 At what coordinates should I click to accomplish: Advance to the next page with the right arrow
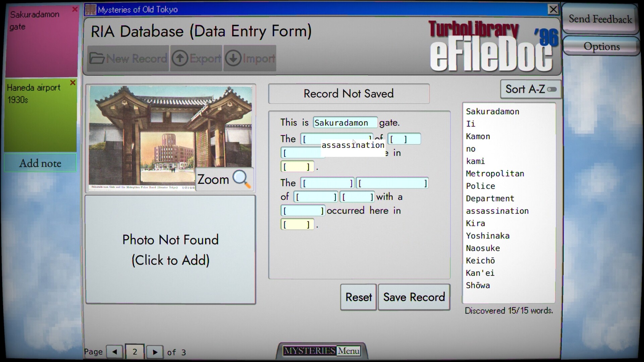[x=155, y=352]
